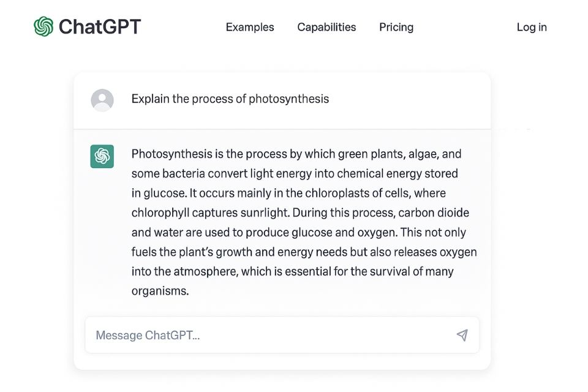
Task: Click the response line starting 'Photosynthesis is the process'
Action: click(x=296, y=154)
